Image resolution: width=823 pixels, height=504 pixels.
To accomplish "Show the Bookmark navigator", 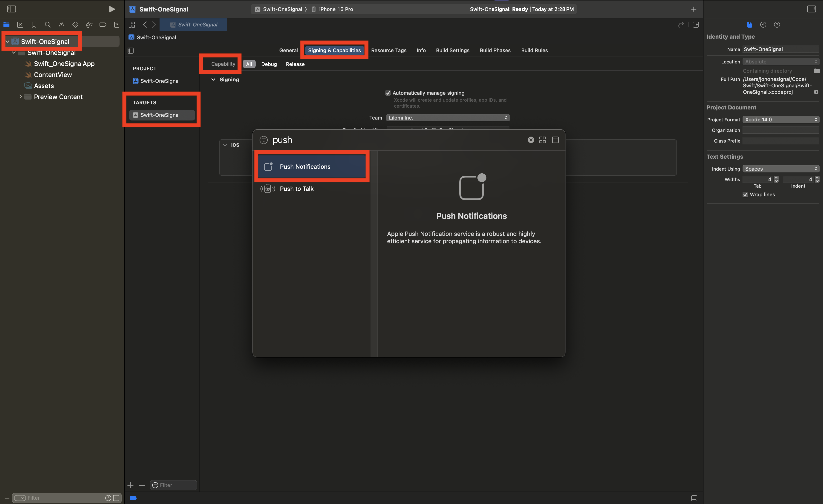I will pos(34,25).
